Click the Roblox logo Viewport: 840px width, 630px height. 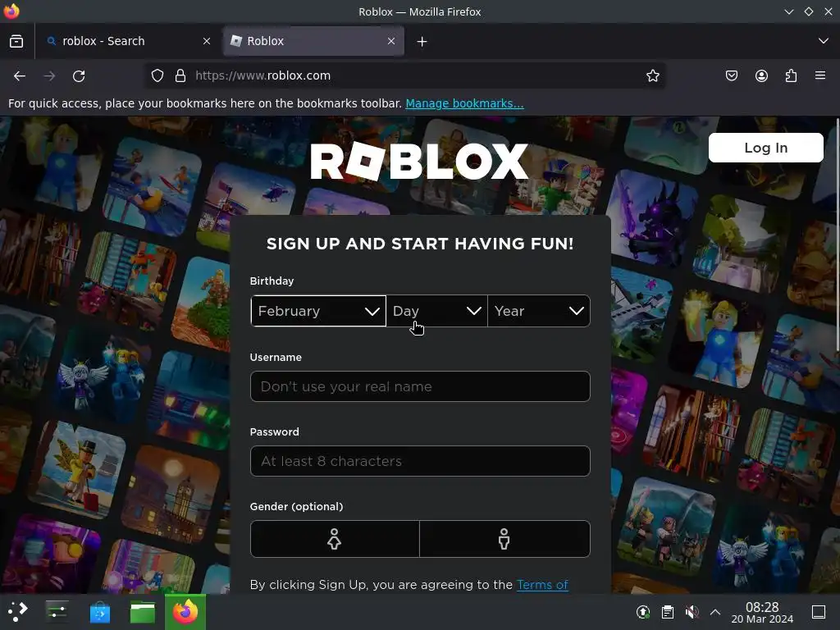click(x=419, y=162)
